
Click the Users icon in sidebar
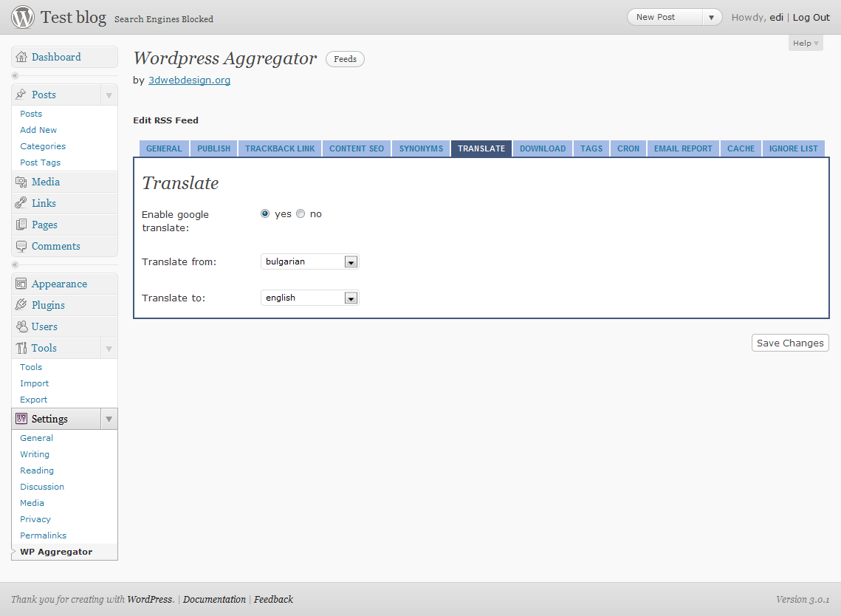pos(21,326)
